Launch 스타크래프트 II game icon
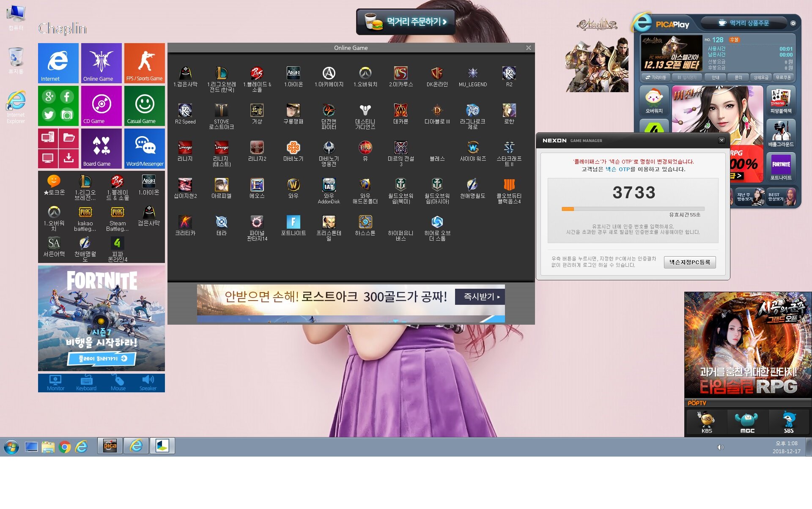Image resolution: width=812 pixels, height=509 pixels. [x=509, y=153]
